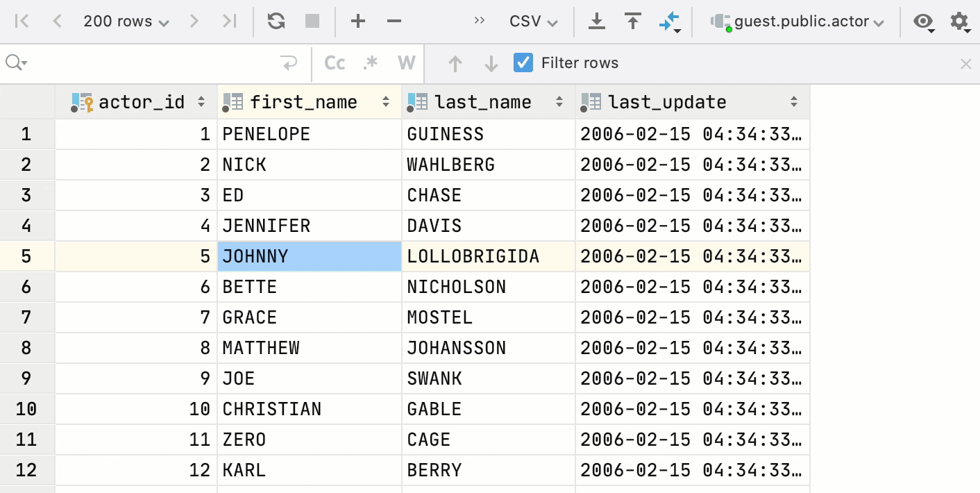Uncheck the Filter rows checkbox
980x493 pixels.
(x=523, y=62)
